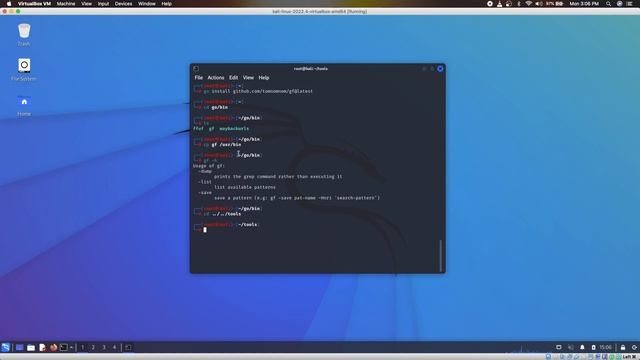Click the macOS volume status icon
The image size is (640, 360).
coord(539,4)
